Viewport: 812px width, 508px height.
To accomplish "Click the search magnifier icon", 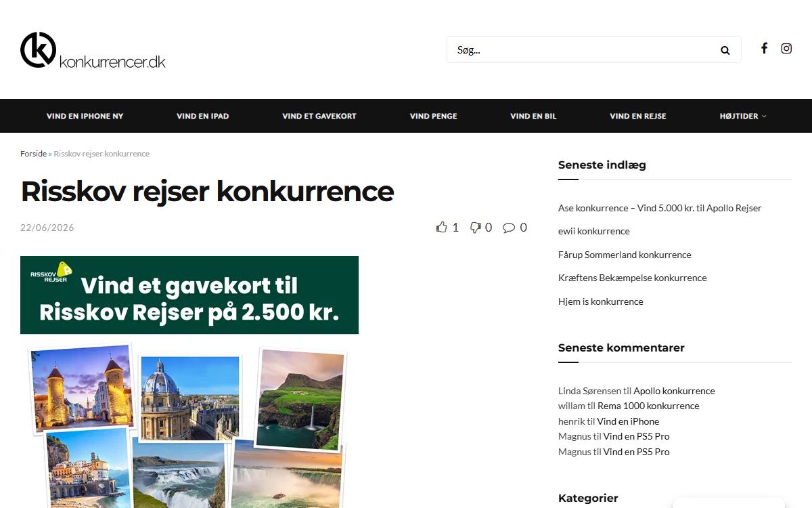I will click(x=725, y=50).
